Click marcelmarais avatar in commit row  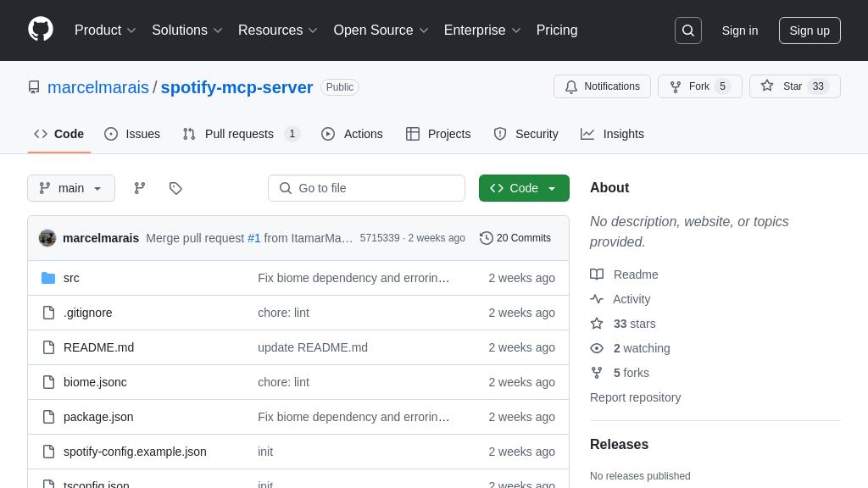(x=47, y=238)
